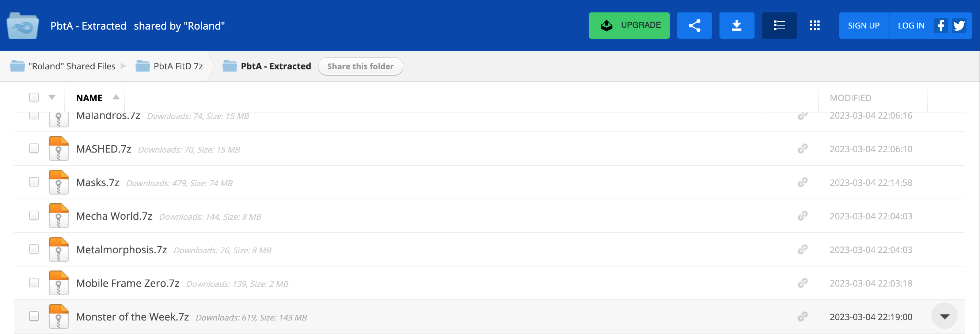Click "Downloads: 76, Size: 8 MB" details
The height and width of the screenshot is (334, 980).
(223, 250)
